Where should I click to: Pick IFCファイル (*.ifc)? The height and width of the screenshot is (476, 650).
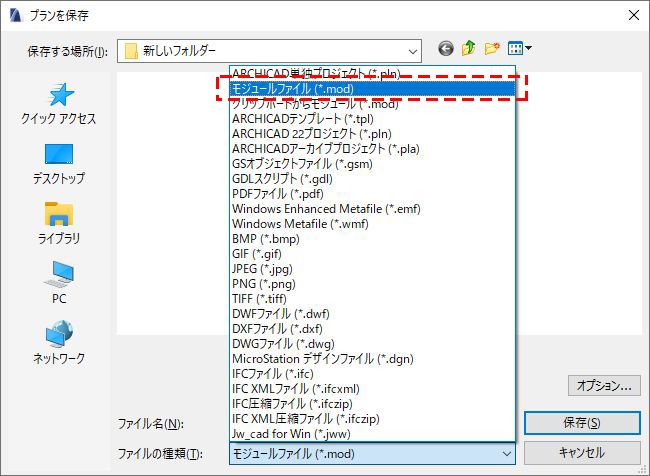372,374
